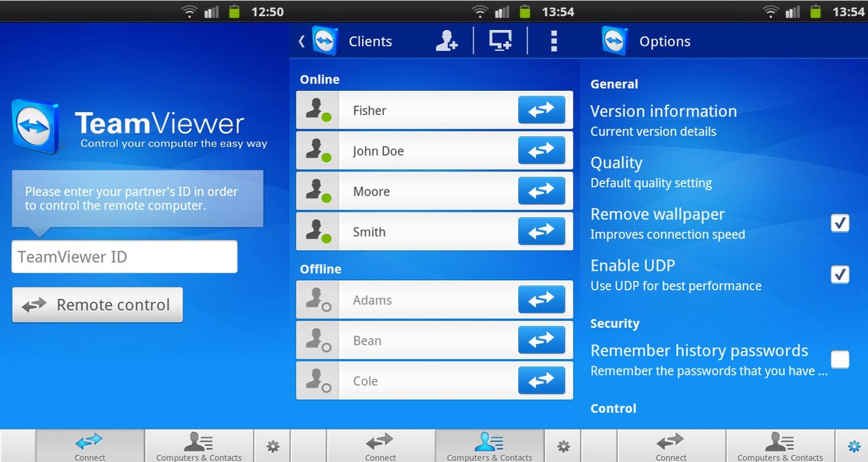Viewport: 868px width, 462px height.
Task: Connect to Fisher via arrow button
Action: tap(541, 110)
